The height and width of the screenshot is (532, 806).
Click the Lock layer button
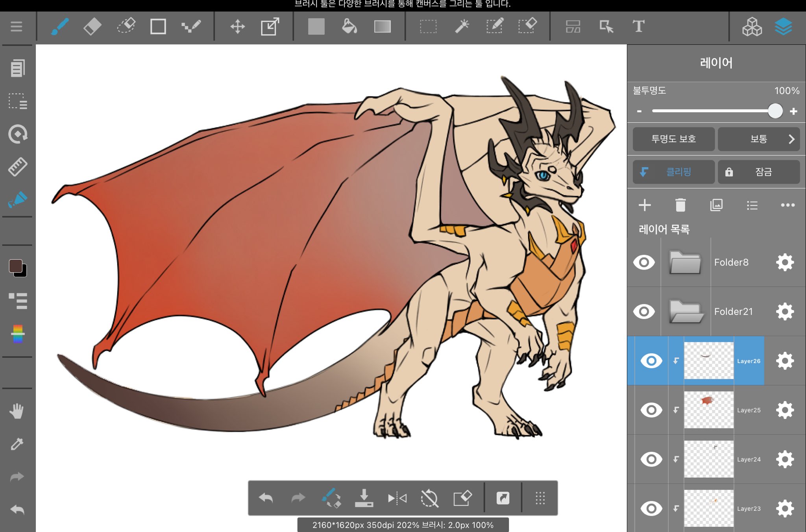(758, 172)
